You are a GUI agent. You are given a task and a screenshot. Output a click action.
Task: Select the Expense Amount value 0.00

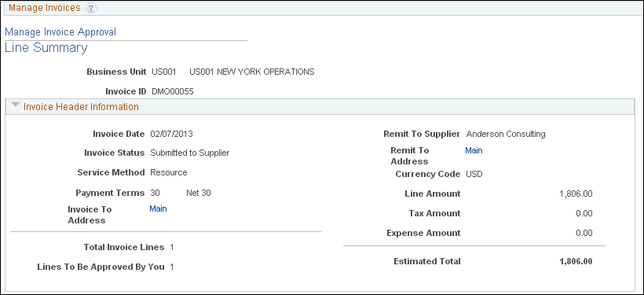pos(584,234)
